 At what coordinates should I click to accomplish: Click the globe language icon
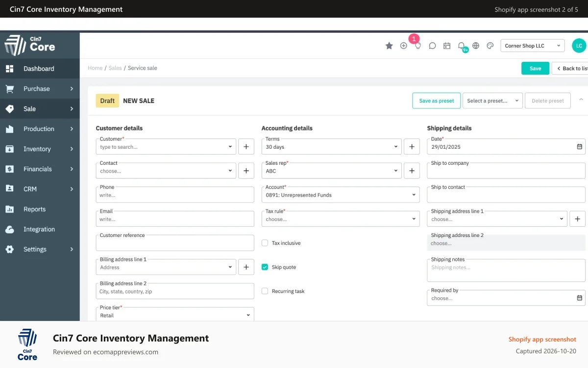tap(476, 46)
